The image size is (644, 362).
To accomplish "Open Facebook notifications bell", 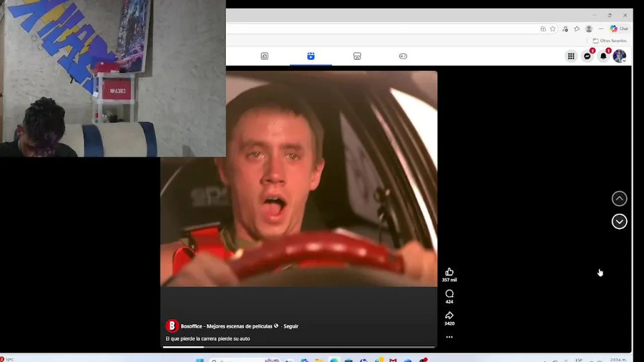I will [603, 56].
